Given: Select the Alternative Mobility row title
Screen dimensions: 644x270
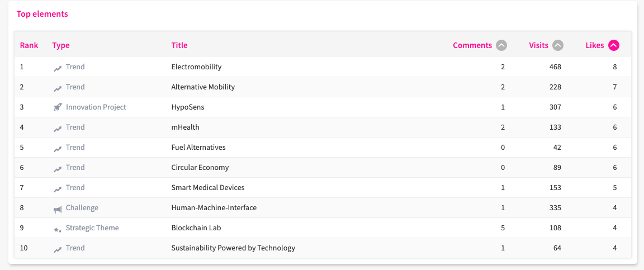Looking at the screenshot, I should point(203,87).
